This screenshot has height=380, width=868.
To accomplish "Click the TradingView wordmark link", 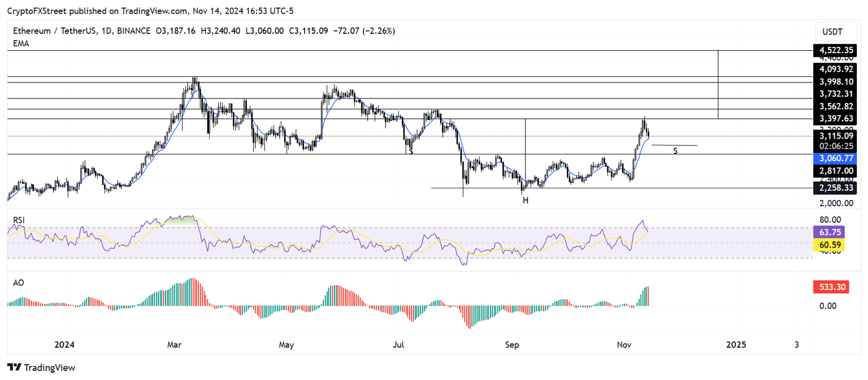I will [51, 368].
